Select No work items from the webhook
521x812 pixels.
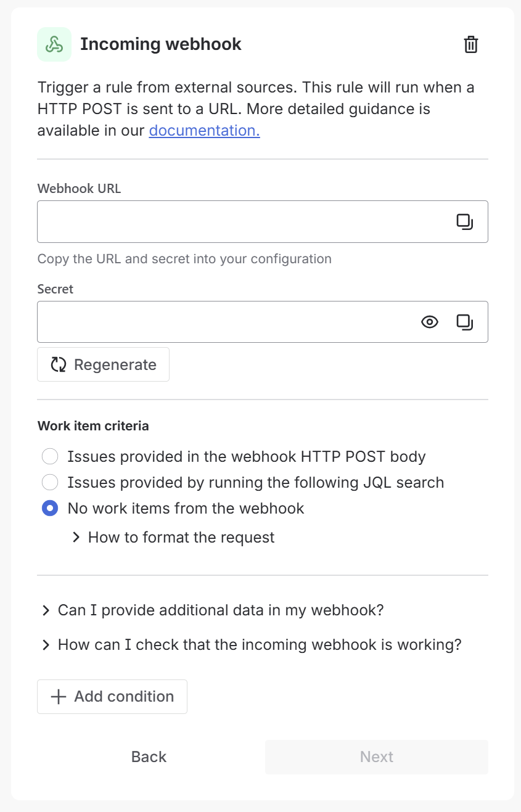(50, 508)
